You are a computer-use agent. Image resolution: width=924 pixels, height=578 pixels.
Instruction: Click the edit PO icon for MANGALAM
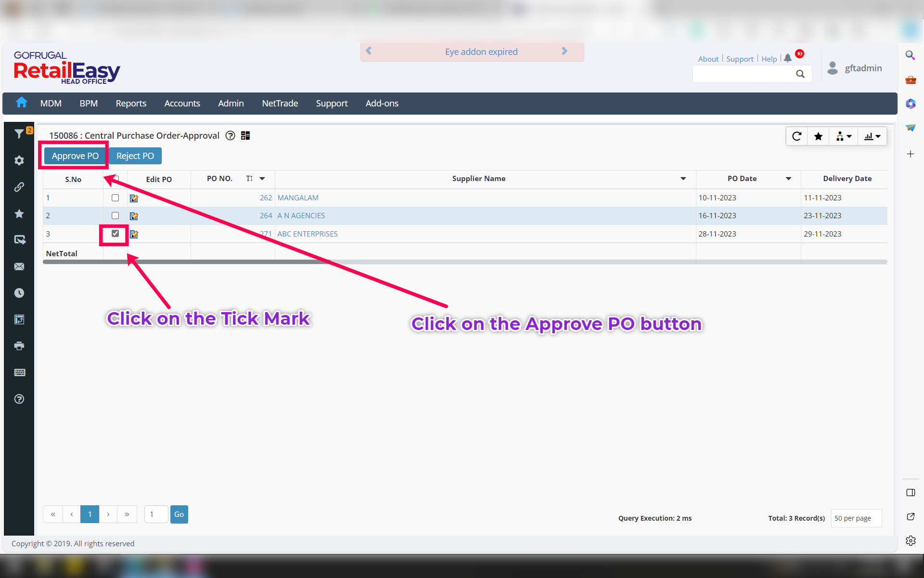[134, 198]
